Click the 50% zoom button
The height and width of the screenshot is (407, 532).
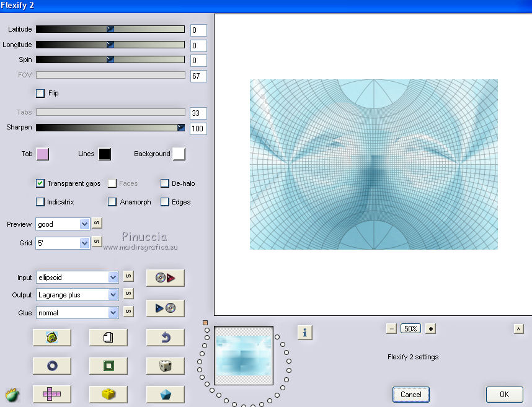click(x=410, y=329)
